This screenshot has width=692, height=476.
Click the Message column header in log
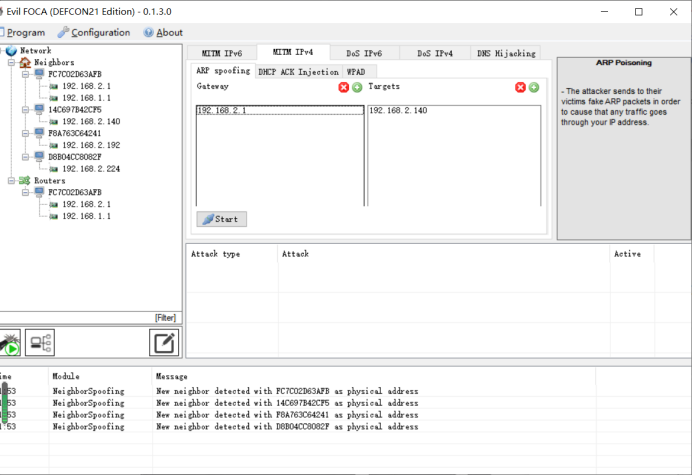click(373, 376)
